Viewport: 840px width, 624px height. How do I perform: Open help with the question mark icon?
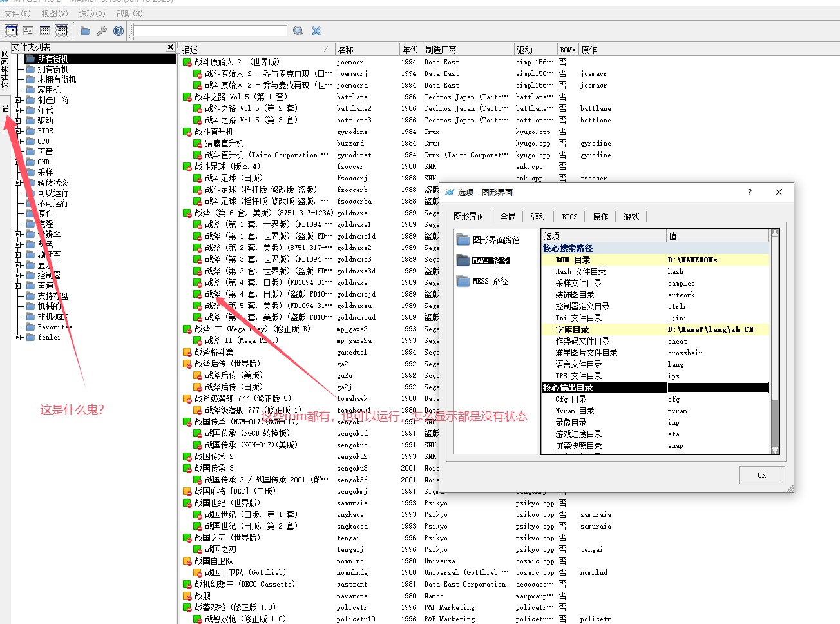[119, 30]
